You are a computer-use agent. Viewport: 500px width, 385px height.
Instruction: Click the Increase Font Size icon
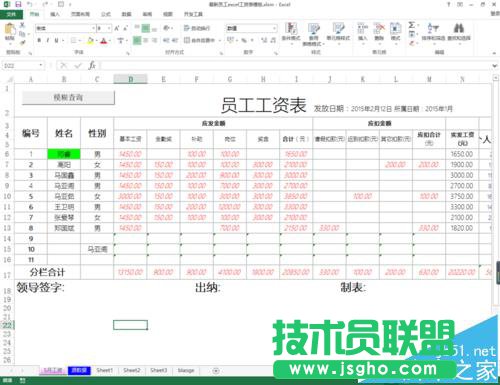117,29
